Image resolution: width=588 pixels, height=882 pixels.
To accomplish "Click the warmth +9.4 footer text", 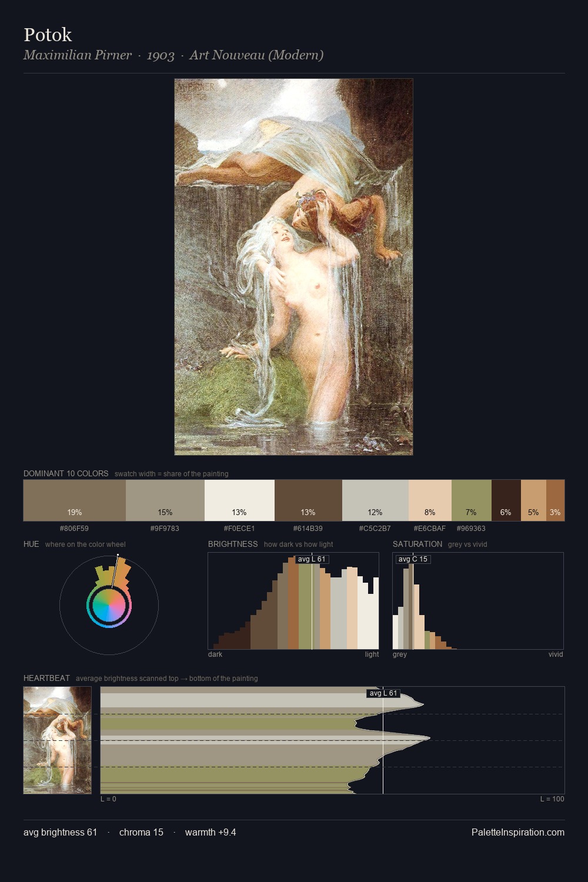I will pos(211,832).
